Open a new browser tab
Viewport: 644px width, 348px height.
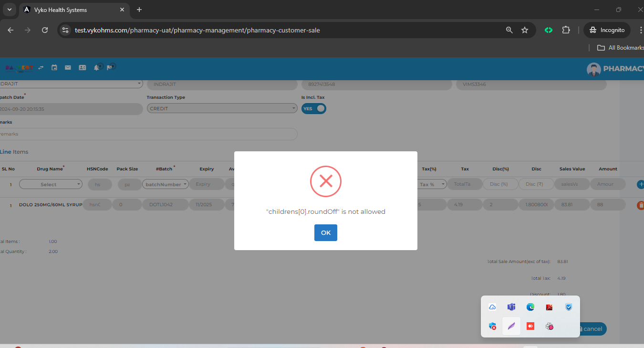[x=139, y=10]
